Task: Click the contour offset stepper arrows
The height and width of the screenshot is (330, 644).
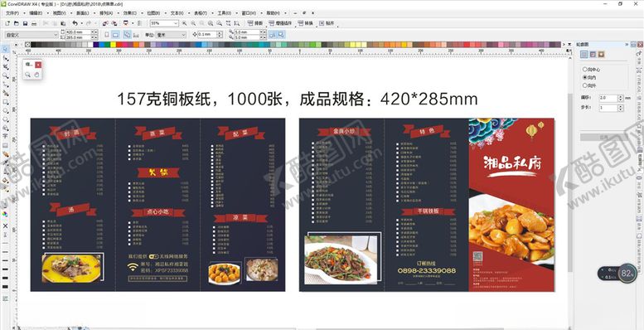Action: point(621,98)
